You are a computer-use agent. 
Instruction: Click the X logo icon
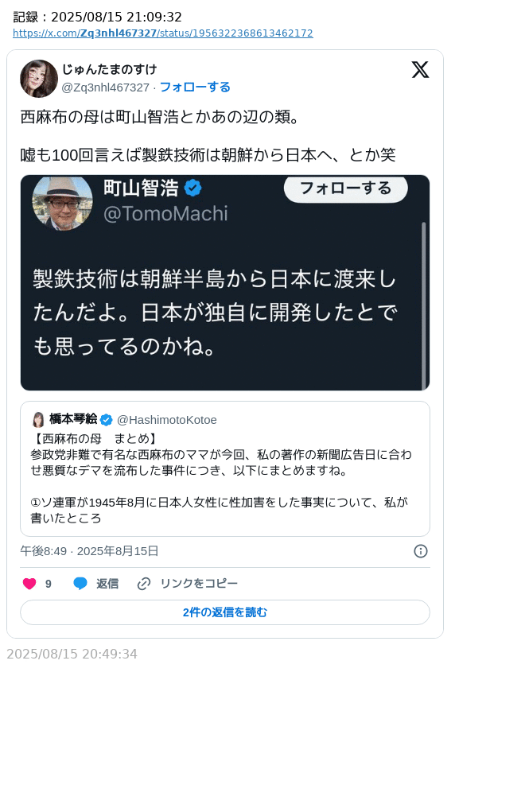[420, 69]
